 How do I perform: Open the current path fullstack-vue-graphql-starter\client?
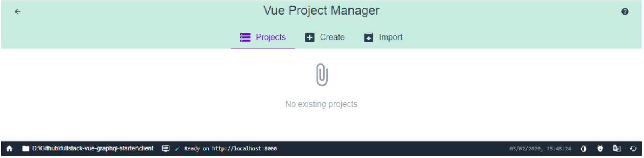click(93, 148)
